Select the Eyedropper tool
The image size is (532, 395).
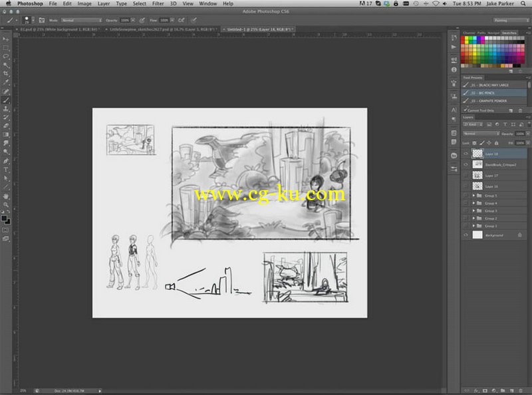[6, 82]
